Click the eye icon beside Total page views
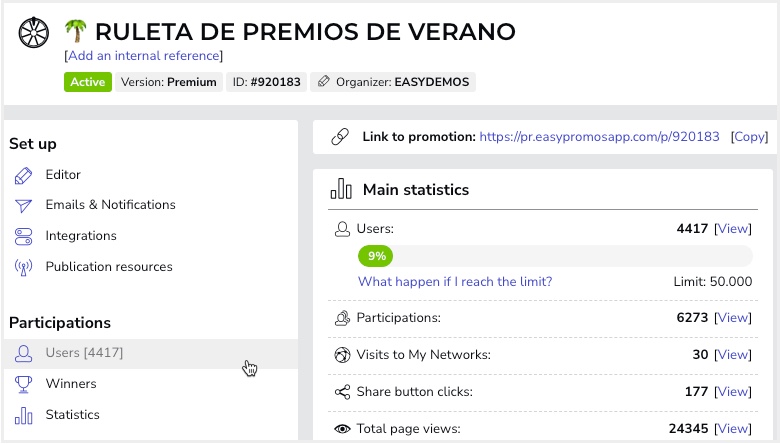 (x=342, y=429)
